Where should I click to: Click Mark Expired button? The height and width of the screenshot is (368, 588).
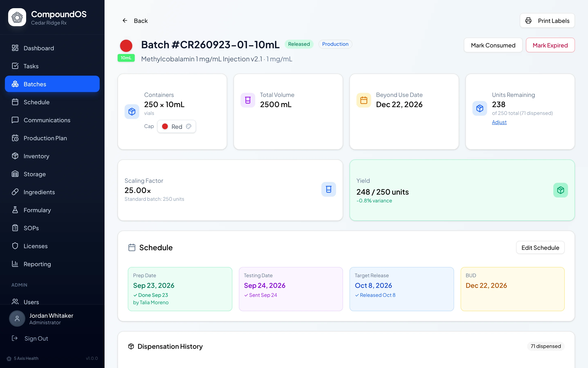(x=550, y=45)
